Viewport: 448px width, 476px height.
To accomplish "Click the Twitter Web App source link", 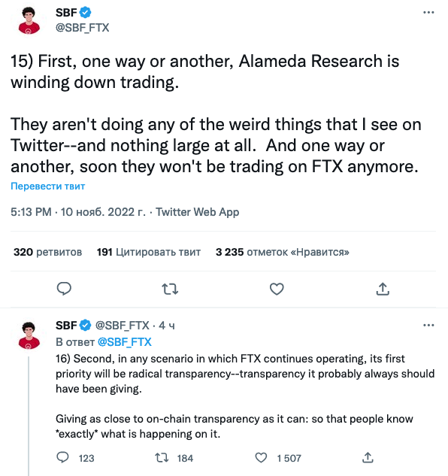I will pos(197,212).
